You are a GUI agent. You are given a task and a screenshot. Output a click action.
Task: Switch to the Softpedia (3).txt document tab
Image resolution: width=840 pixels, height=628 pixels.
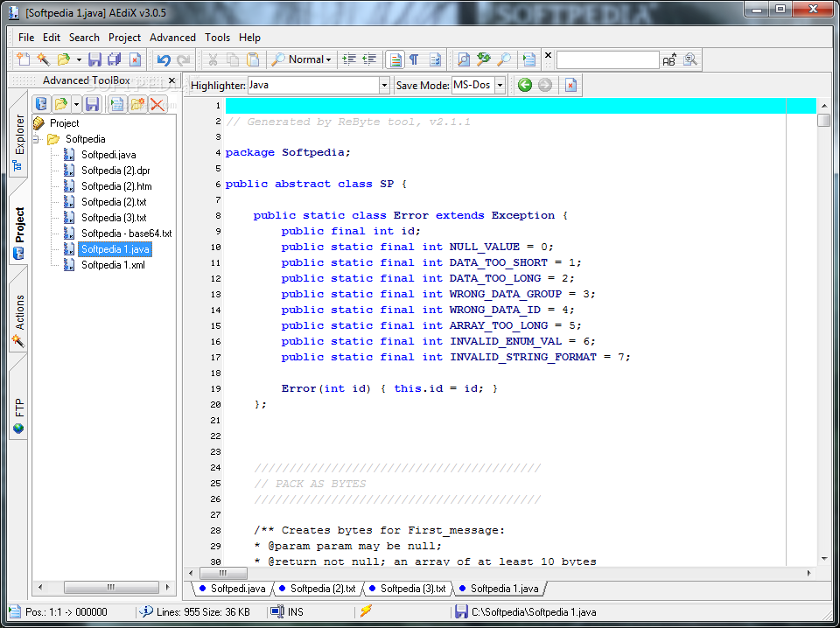(407, 589)
